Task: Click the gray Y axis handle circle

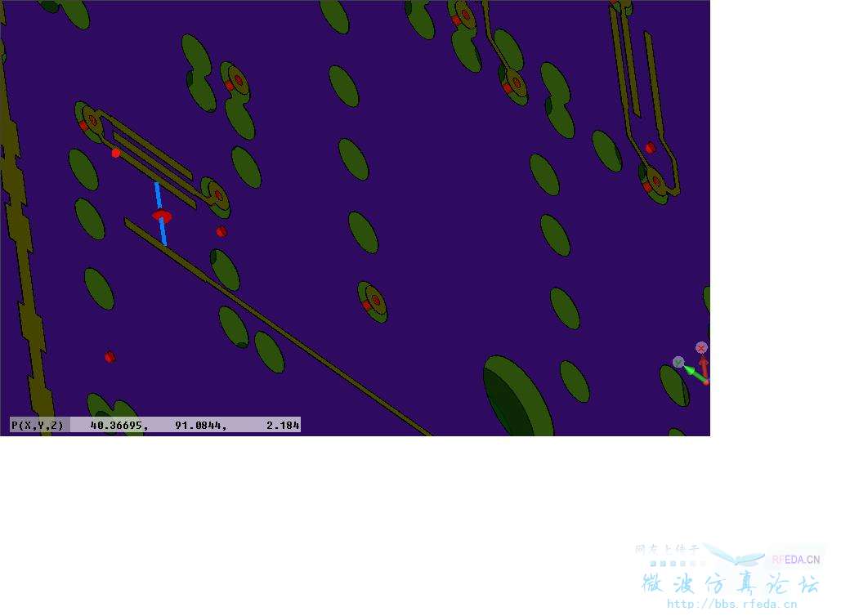Action: 678,362
